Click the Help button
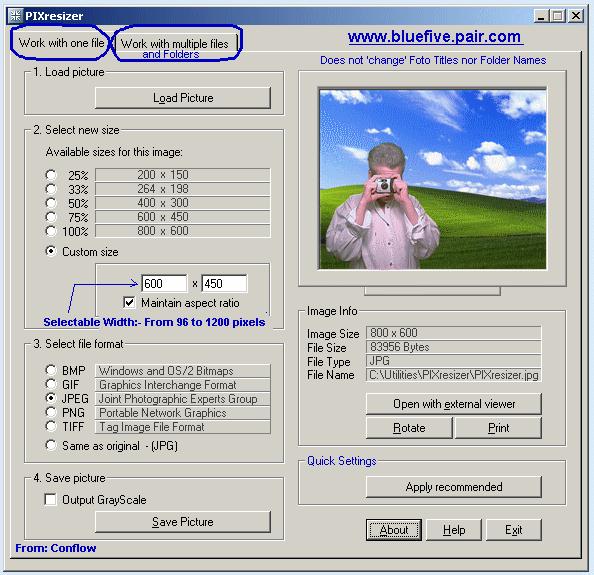594x575 pixels. click(x=454, y=530)
